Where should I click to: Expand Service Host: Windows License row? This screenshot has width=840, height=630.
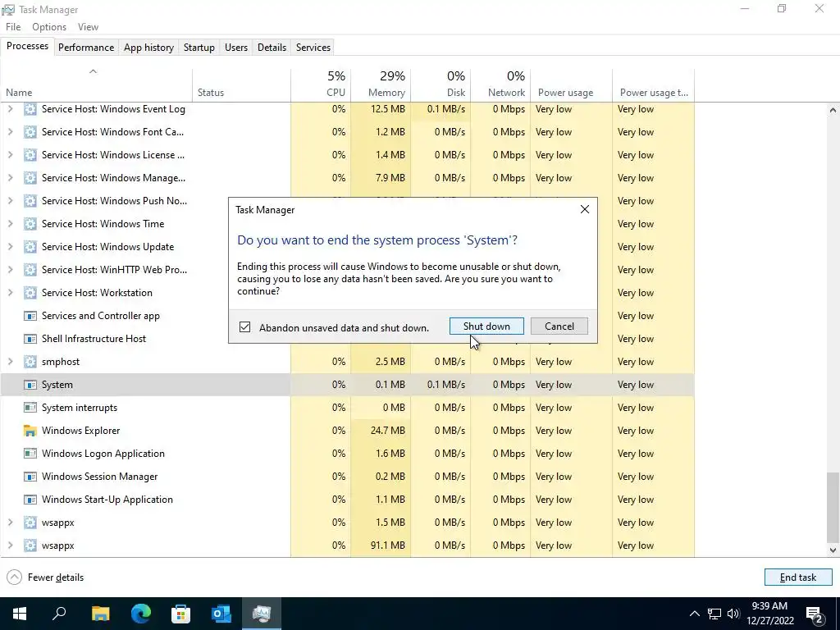point(10,155)
